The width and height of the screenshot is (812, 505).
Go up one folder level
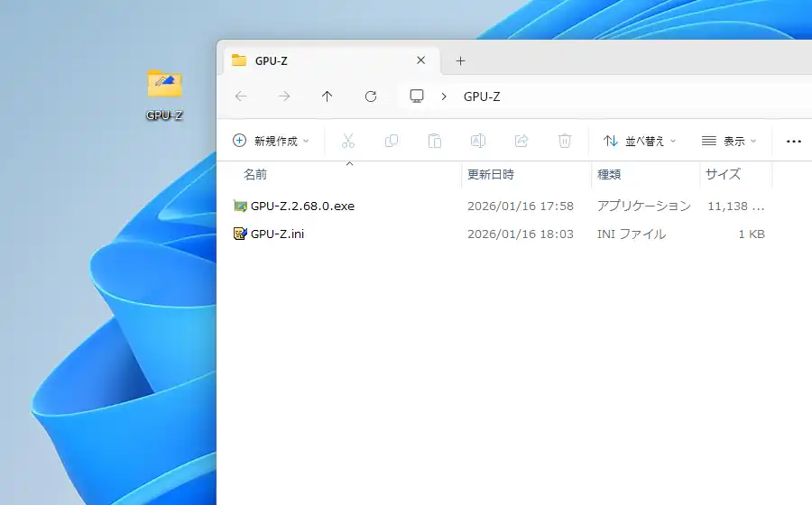[327, 96]
